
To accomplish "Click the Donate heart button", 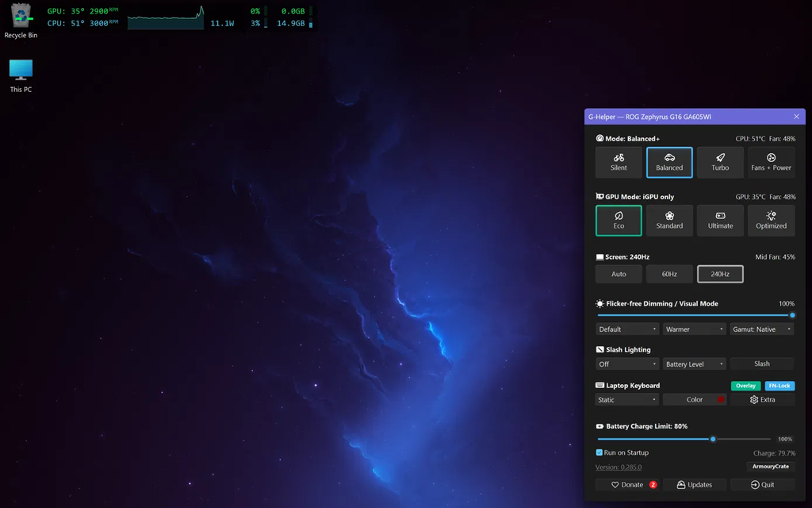I will 627,485.
